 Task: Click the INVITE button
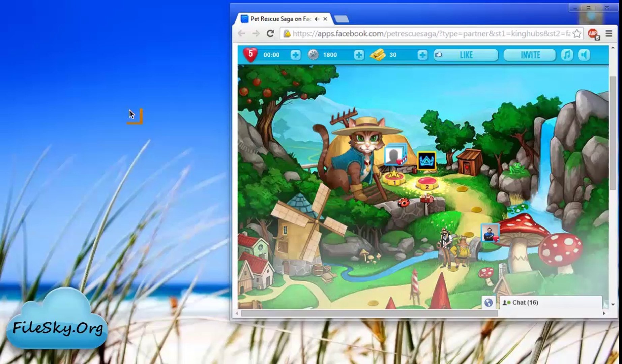click(529, 55)
